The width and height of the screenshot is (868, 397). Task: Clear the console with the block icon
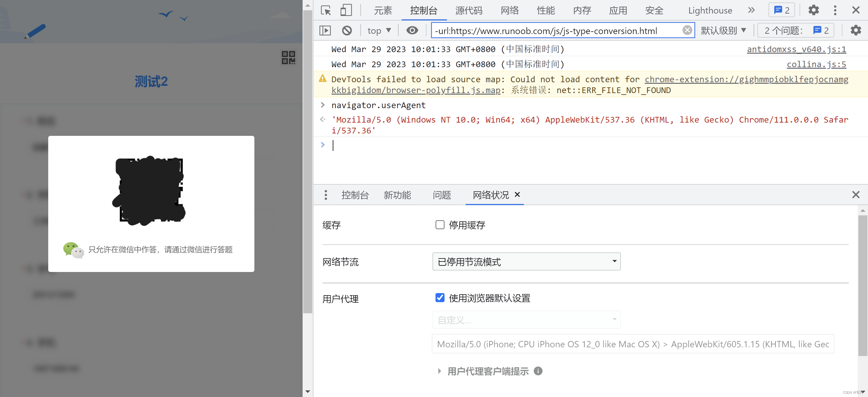click(x=347, y=31)
